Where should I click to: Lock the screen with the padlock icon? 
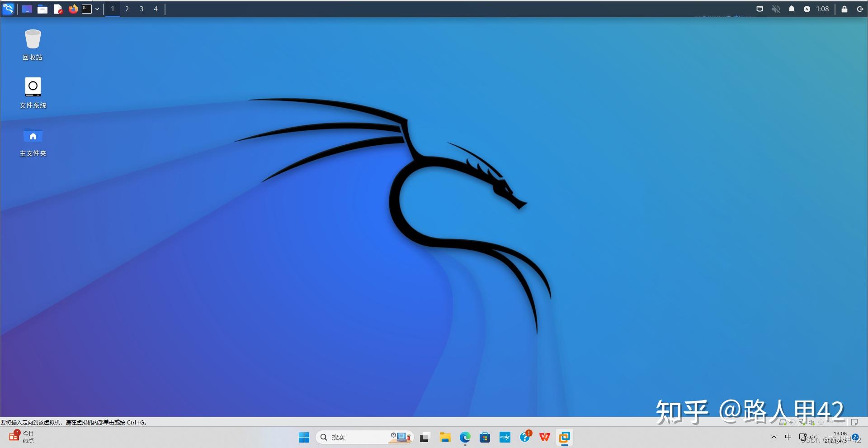coord(844,9)
